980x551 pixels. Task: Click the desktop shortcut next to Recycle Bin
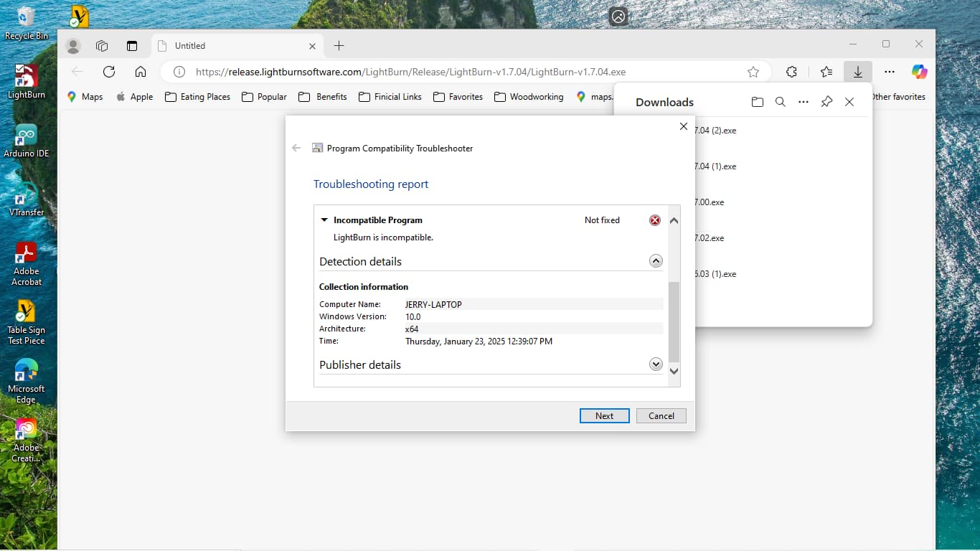coord(79,17)
